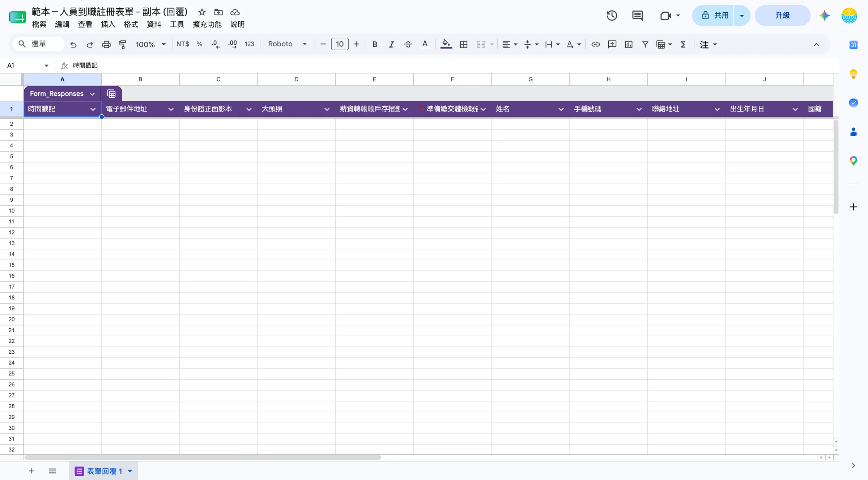Toggle strikethrough formatting
This screenshot has width=868, height=480.
408,45
